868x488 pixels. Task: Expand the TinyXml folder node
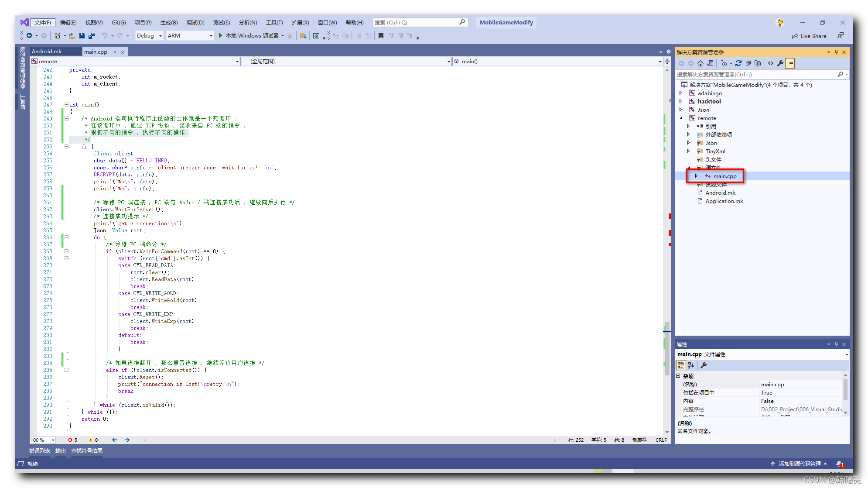tap(689, 151)
